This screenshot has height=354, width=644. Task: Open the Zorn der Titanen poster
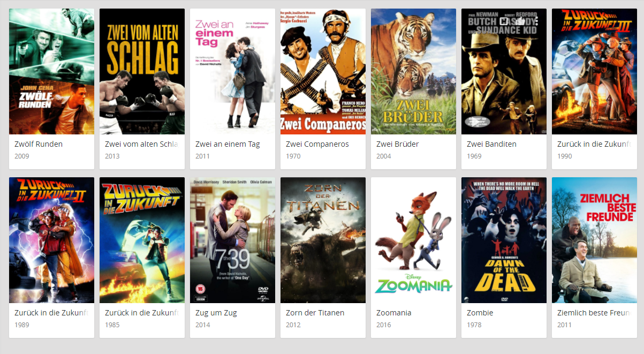pos(323,240)
